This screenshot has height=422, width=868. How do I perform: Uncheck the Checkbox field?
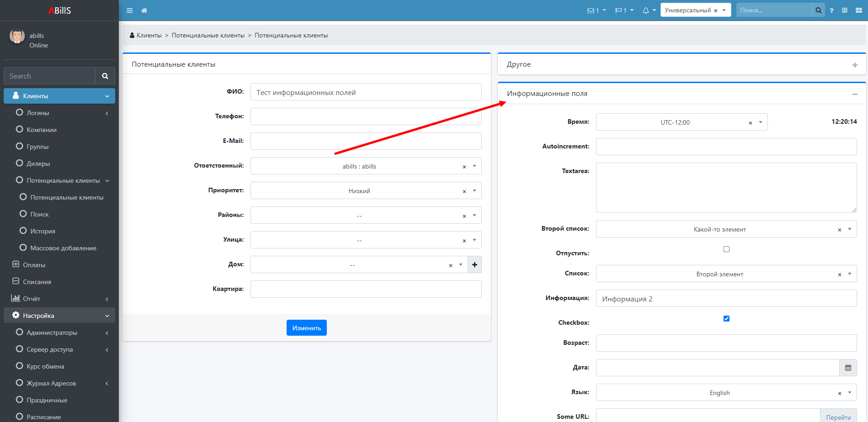pos(726,319)
